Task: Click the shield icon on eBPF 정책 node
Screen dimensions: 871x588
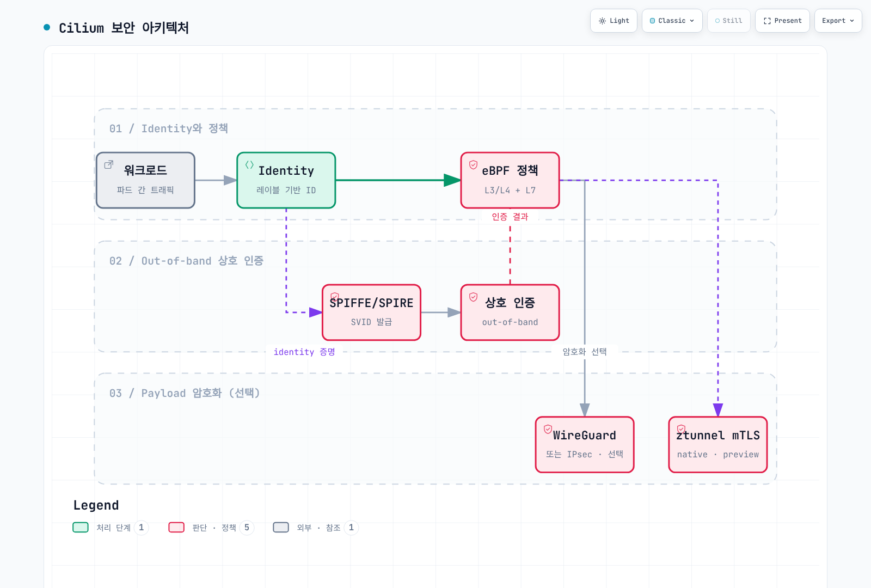Action: click(x=474, y=164)
